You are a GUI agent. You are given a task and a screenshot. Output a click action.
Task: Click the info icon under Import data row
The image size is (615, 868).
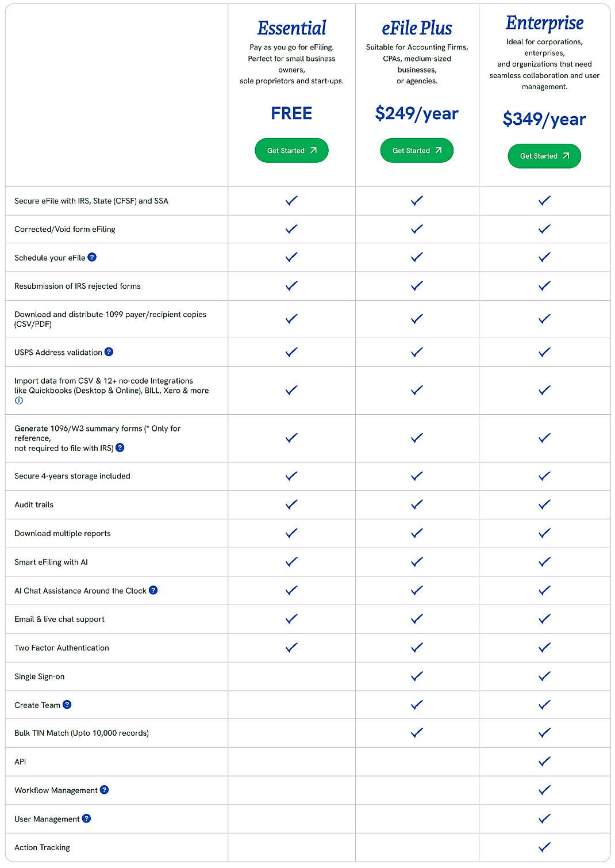point(19,400)
